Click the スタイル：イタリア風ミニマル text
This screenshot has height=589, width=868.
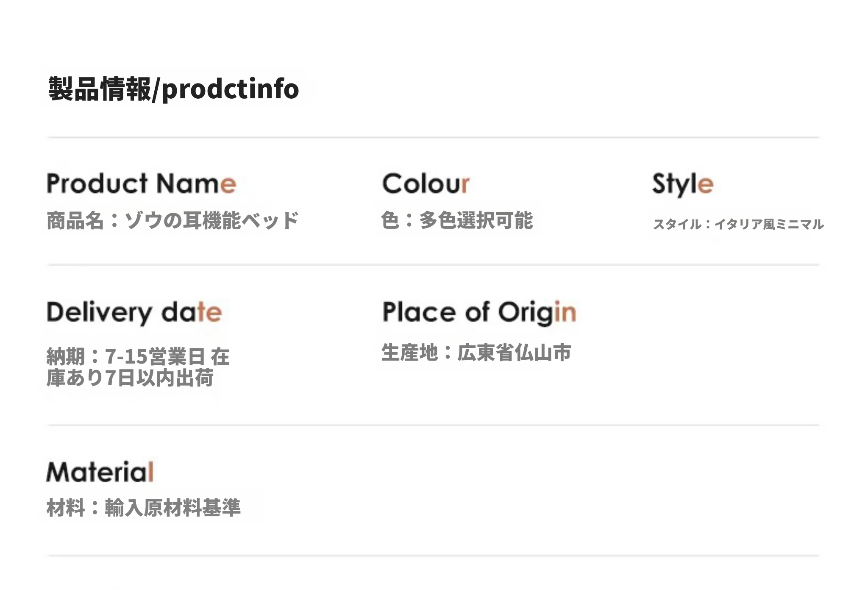pyautogui.click(x=738, y=224)
